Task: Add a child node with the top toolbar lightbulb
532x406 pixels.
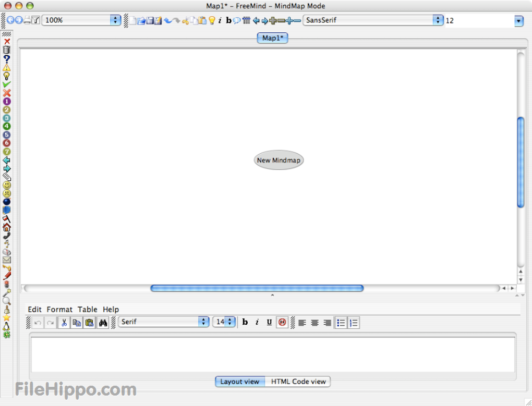Action: [x=212, y=20]
